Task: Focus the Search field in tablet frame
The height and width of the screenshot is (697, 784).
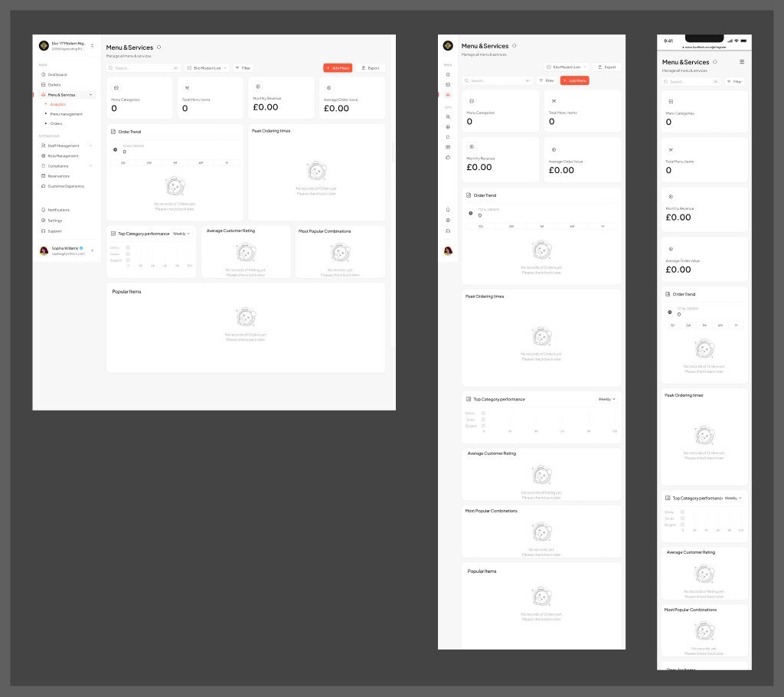Action: (498, 80)
